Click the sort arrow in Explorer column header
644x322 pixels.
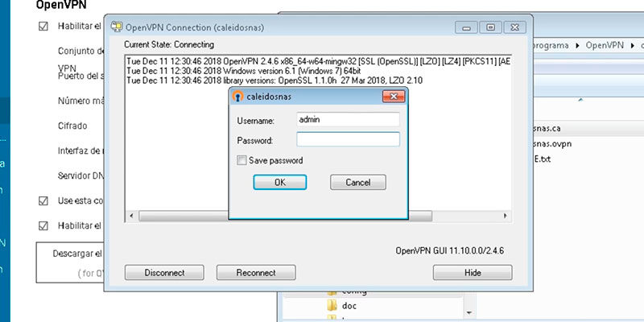[580, 100]
